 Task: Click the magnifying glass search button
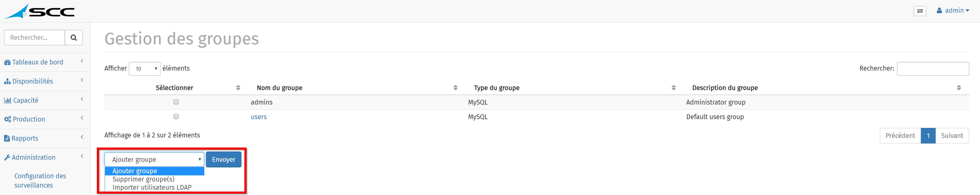[74, 38]
